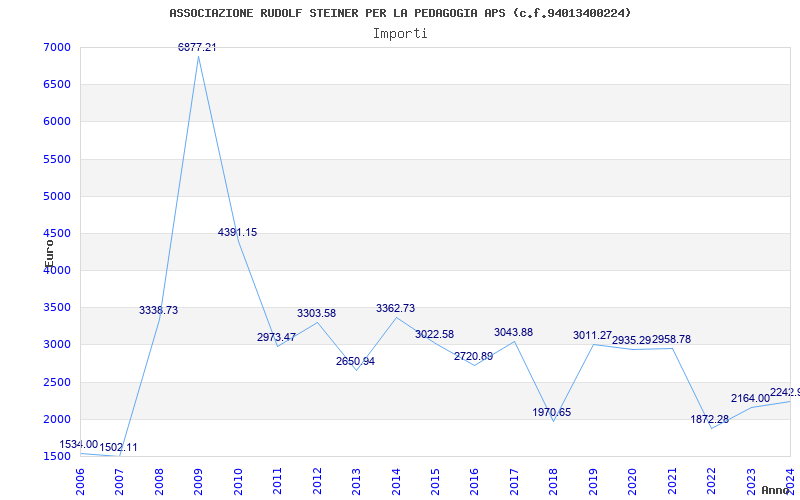Viewport: 800px width, 500px height.
Task: Select the 2720.89 data label
Action: (x=473, y=356)
